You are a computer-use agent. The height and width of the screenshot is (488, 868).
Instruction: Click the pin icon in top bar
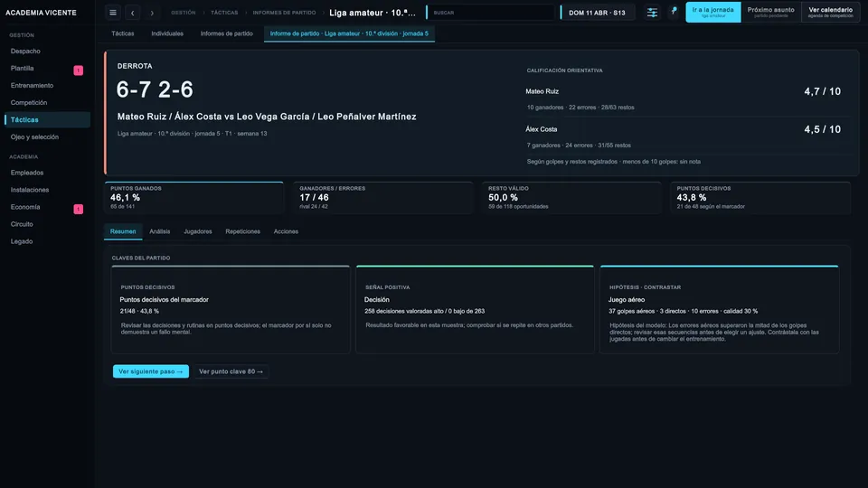coord(674,12)
